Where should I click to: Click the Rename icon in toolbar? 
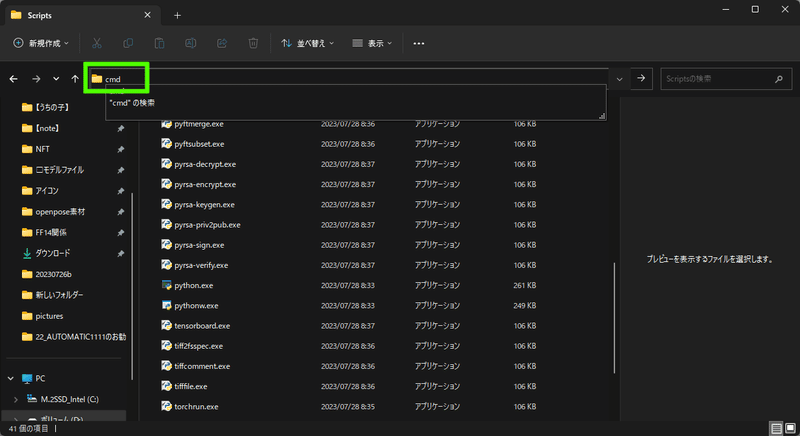click(190, 43)
